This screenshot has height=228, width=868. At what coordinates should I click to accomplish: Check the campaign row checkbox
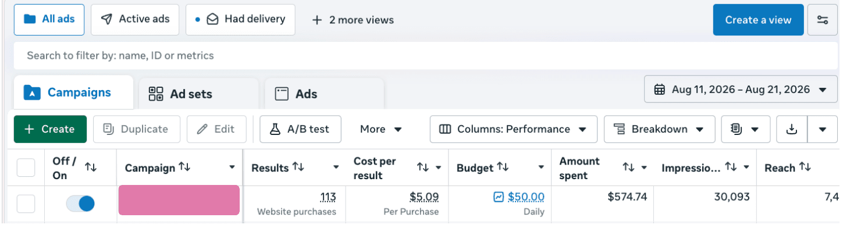tap(26, 204)
